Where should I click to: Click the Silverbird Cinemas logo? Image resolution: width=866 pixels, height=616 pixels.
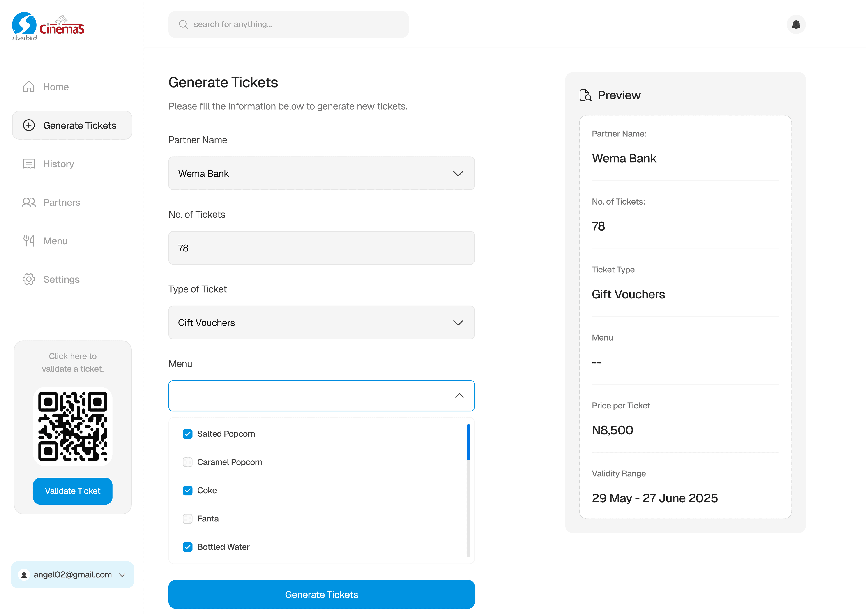tap(48, 26)
